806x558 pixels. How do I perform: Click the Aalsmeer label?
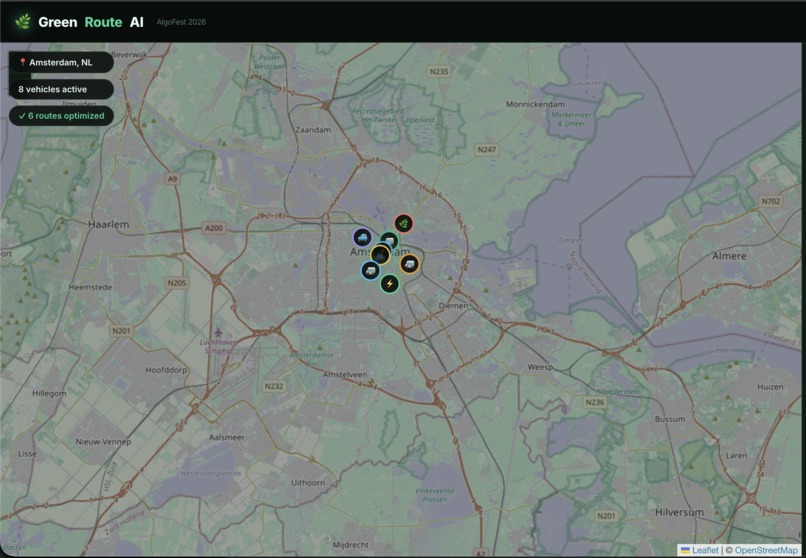coord(227,437)
